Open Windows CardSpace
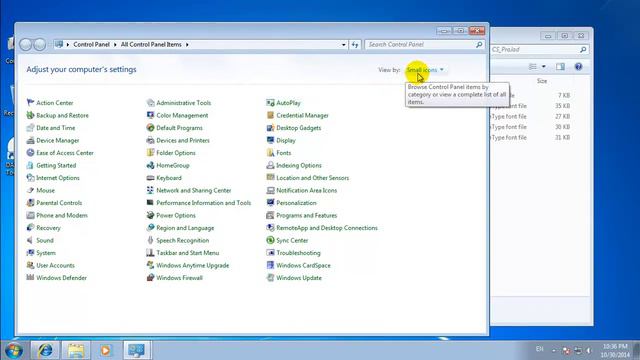Viewport: 640px width, 360px height. pos(303,265)
